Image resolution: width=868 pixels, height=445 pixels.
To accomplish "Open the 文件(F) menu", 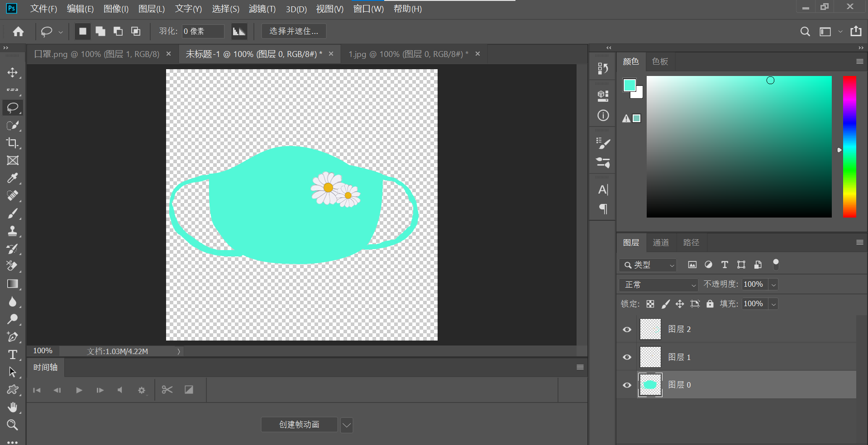I will (x=43, y=9).
